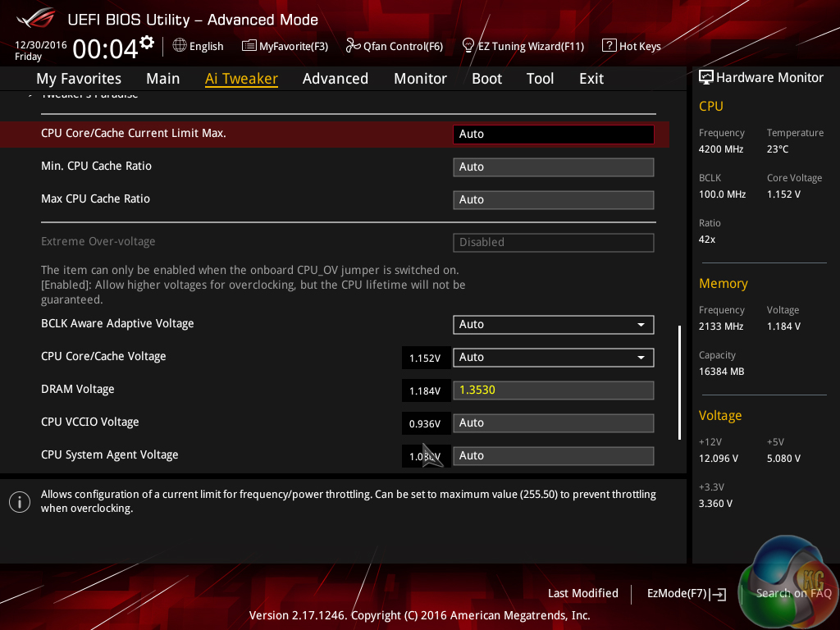Click the Hardware Monitor display icon
The height and width of the screenshot is (630, 840).
[x=705, y=77]
